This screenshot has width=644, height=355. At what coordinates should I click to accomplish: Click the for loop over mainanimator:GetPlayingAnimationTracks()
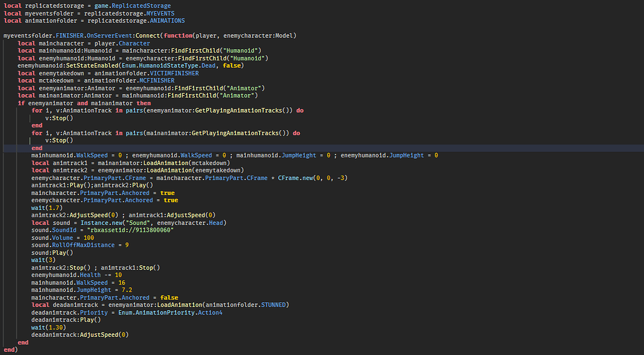[x=166, y=133]
